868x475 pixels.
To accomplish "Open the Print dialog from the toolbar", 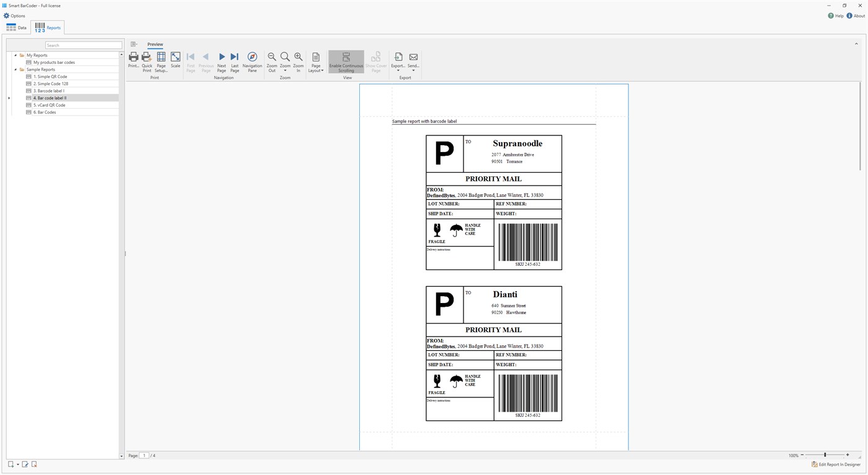I will point(133,61).
